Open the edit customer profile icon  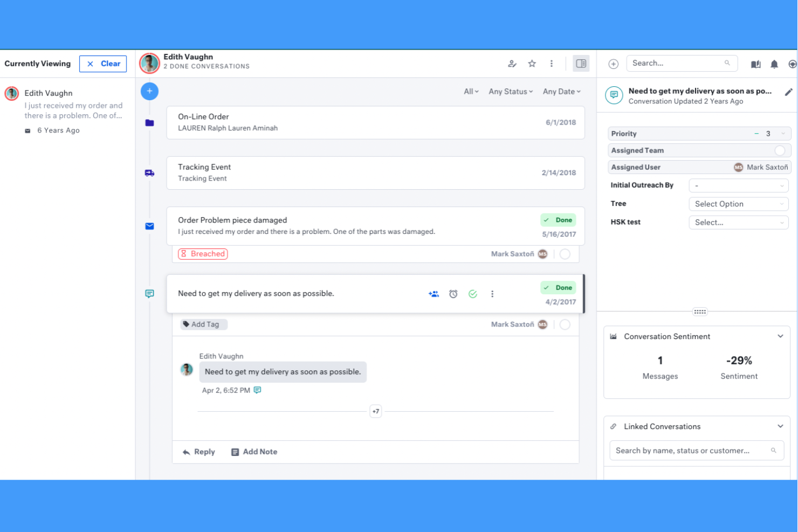coord(512,63)
